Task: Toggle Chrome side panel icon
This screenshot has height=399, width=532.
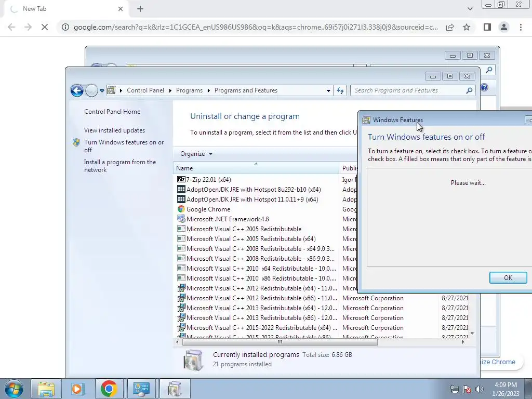Action: pos(487,27)
